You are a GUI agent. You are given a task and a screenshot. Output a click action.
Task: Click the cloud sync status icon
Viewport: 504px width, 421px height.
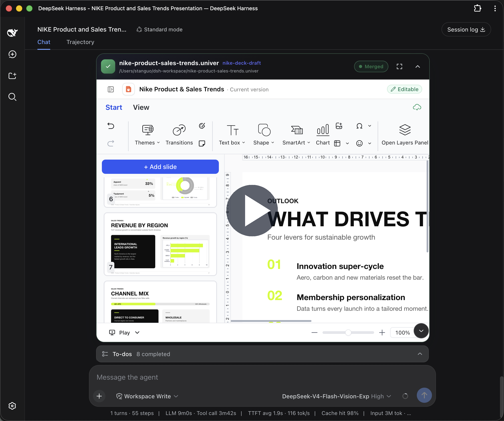417,107
